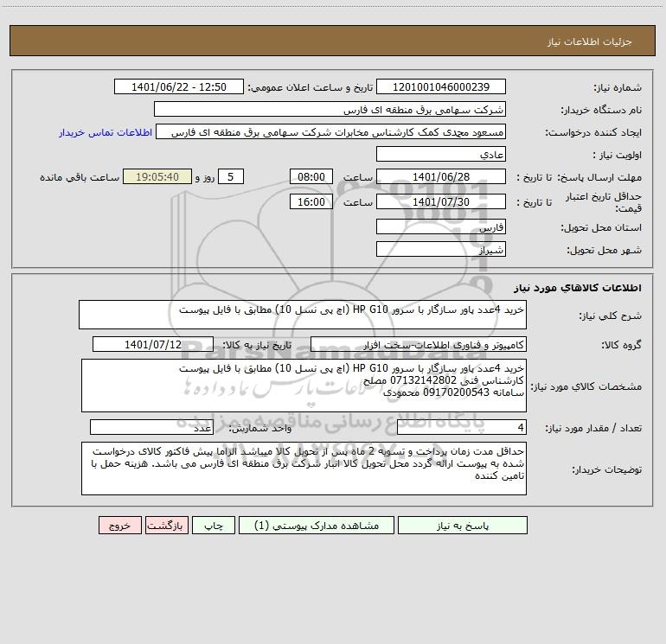Click the validity time field 16:00
This screenshot has height=644, width=666.
(311, 201)
